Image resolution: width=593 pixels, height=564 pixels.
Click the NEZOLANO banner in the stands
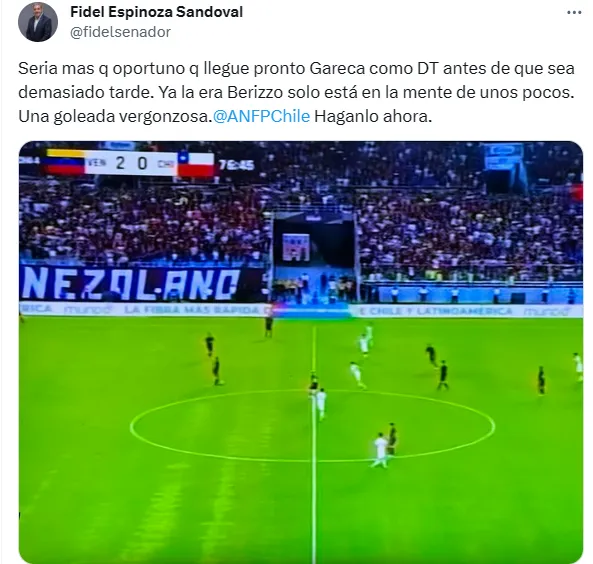coord(131,284)
